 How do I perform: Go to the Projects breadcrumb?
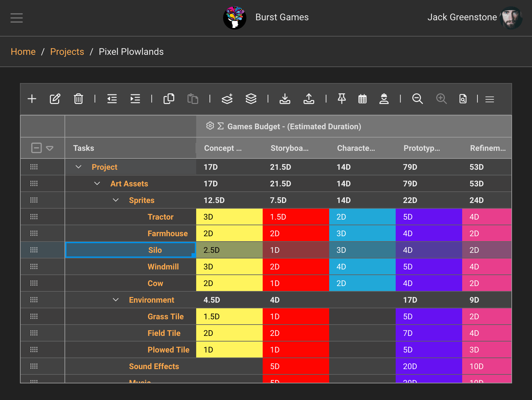coord(67,52)
